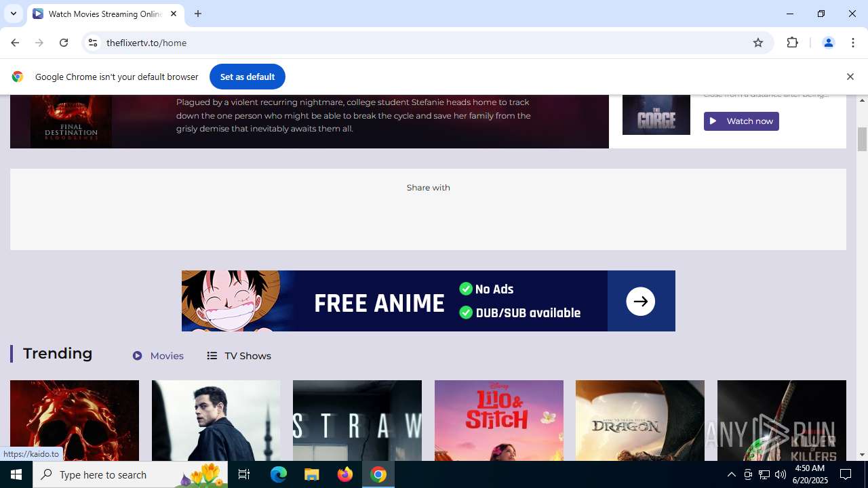View site information icon in address bar
The image size is (868, 488).
[x=94, y=43]
